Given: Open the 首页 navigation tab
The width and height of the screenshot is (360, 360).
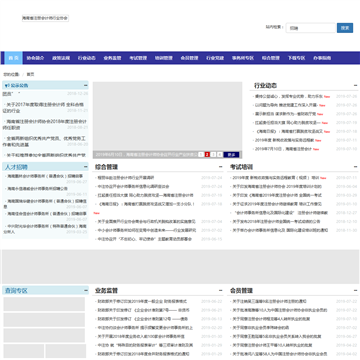Looking at the screenshot, I should pos(13,58).
